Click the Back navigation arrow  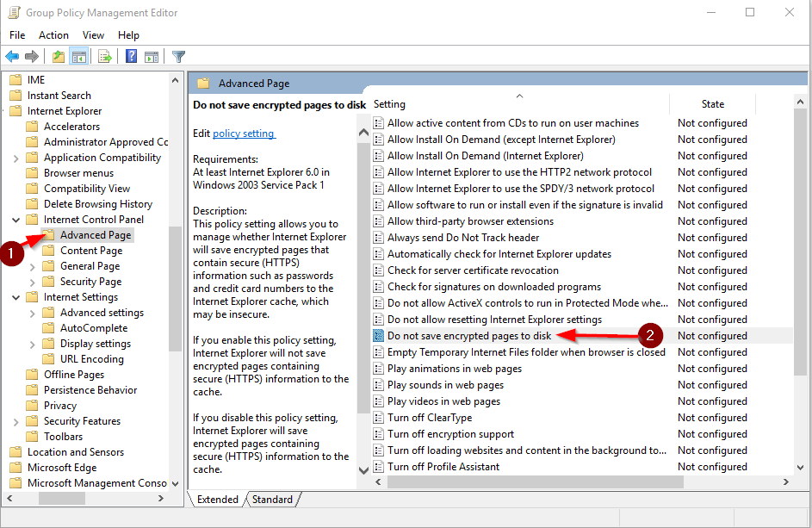pyautogui.click(x=11, y=56)
